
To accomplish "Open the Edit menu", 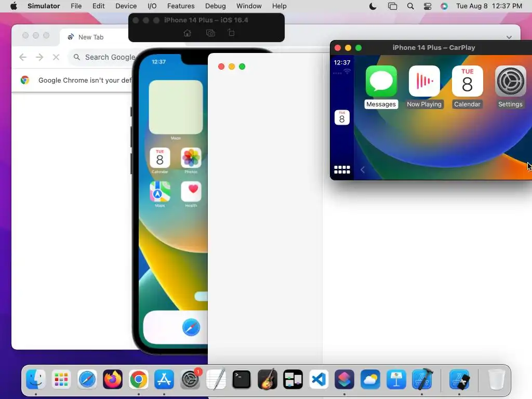I will [98, 6].
